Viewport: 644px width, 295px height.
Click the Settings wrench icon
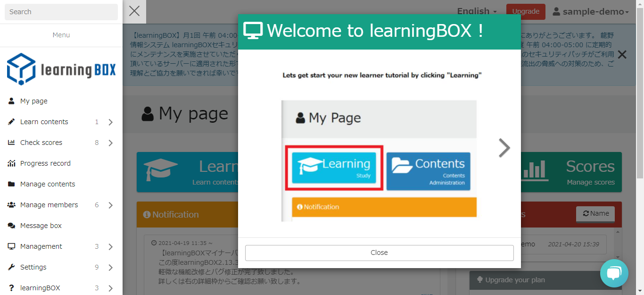[x=11, y=267]
